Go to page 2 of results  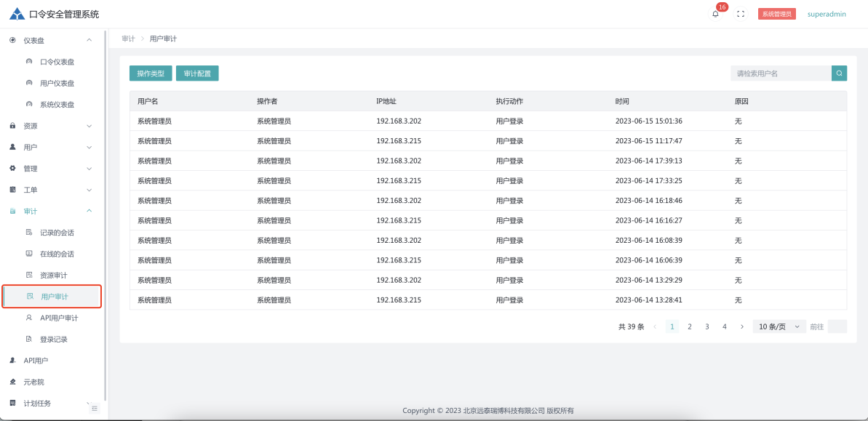click(x=690, y=326)
